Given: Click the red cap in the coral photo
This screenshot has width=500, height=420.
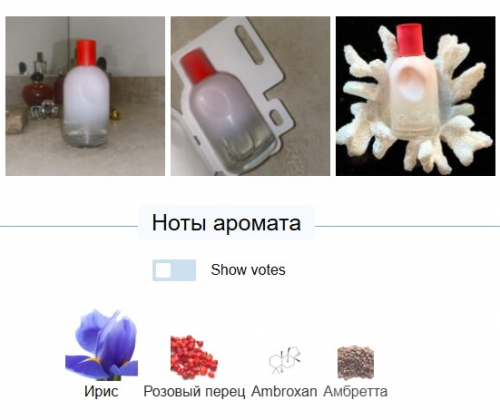Looking at the screenshot, I should point(410,39).
